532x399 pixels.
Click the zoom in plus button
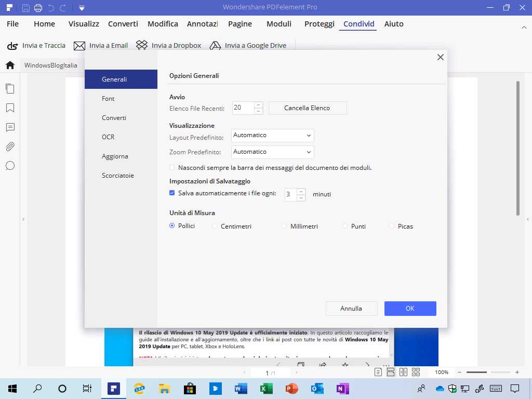pyautogui.click(x=517, y=372)
